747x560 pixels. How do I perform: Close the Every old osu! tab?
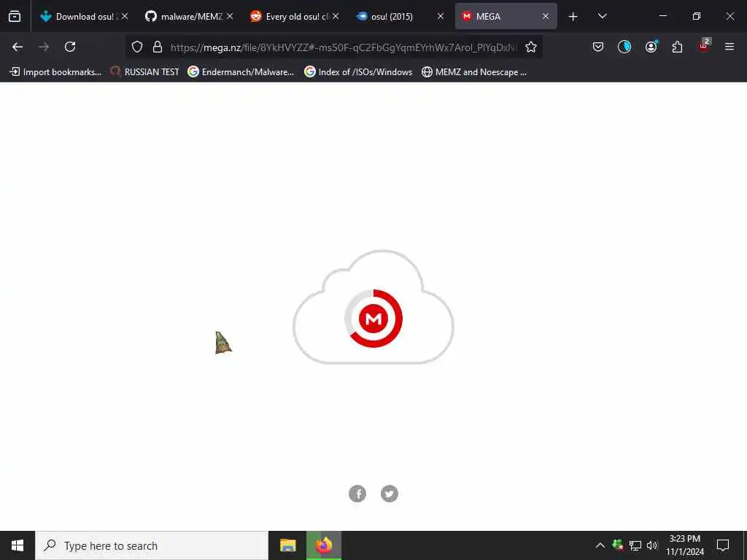point(336,16)
